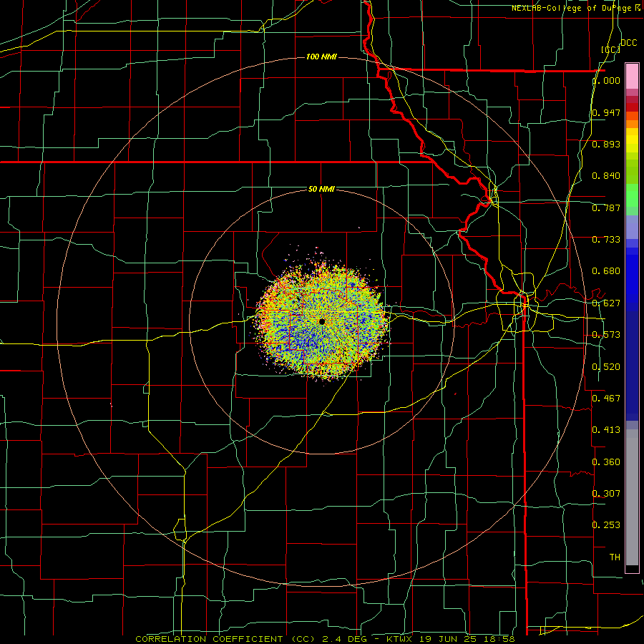Click the 0.413 scale value

click(606, 430)
